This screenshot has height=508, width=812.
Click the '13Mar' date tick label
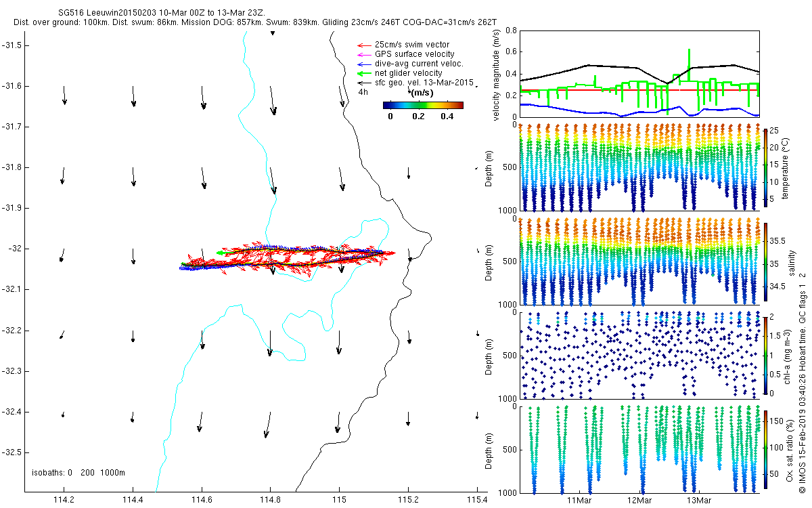(x=699, y=501)
